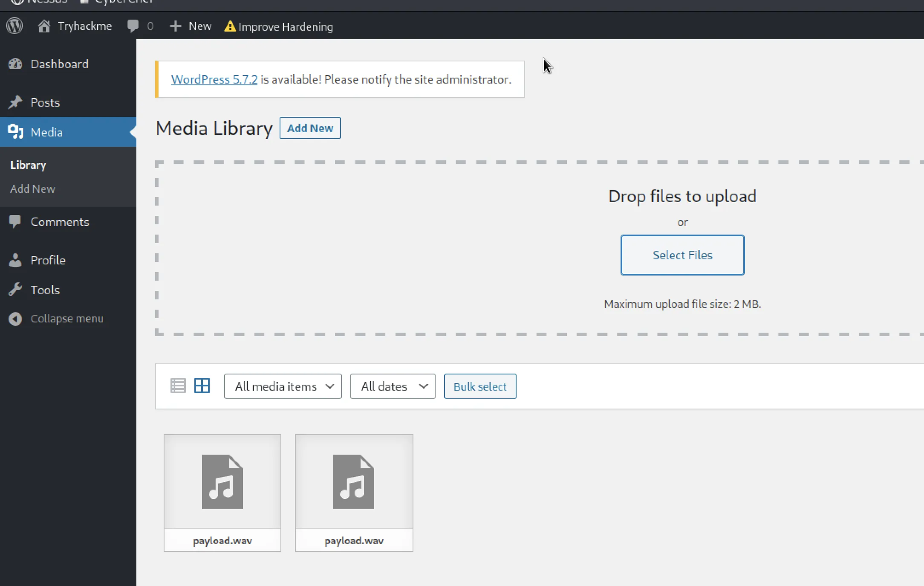Switch to list view mode
Image resolution: width=924 pixels, height=586 pixels.
[178, 386]
